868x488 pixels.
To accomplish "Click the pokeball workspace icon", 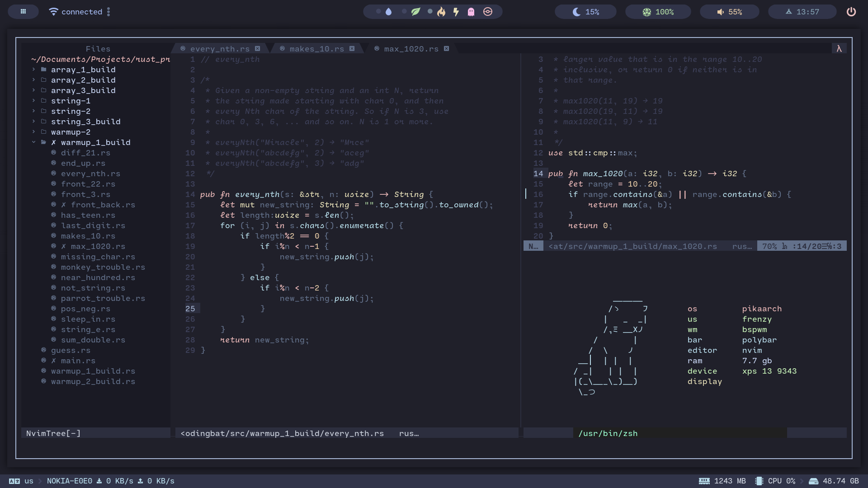I will pyautogui.click(x=487, y=12).
